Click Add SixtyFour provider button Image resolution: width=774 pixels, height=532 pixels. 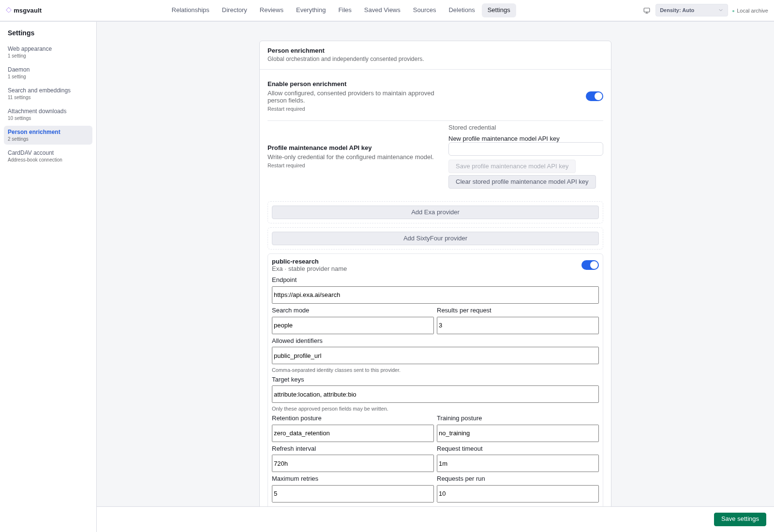point(435,238)
